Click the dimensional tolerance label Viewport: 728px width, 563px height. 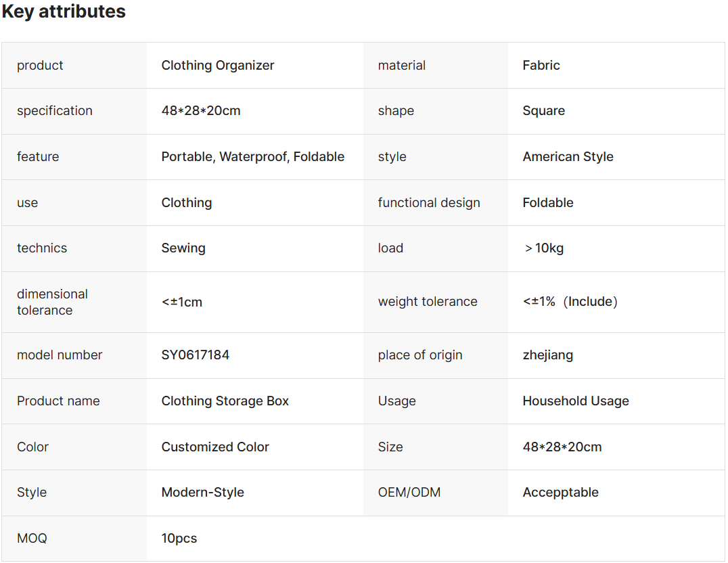[x=52, y=302]
